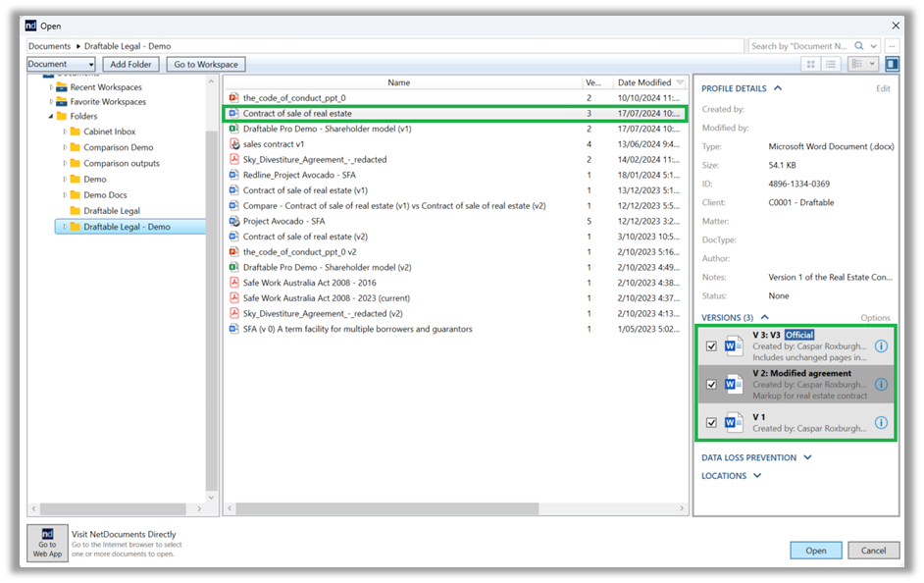
Task: Select the Comparison Demo folder
Action: click(118, 147)
